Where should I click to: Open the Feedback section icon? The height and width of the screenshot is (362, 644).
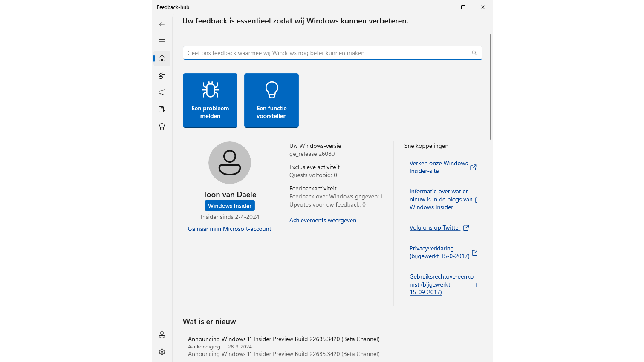click(x=162, y=75)
